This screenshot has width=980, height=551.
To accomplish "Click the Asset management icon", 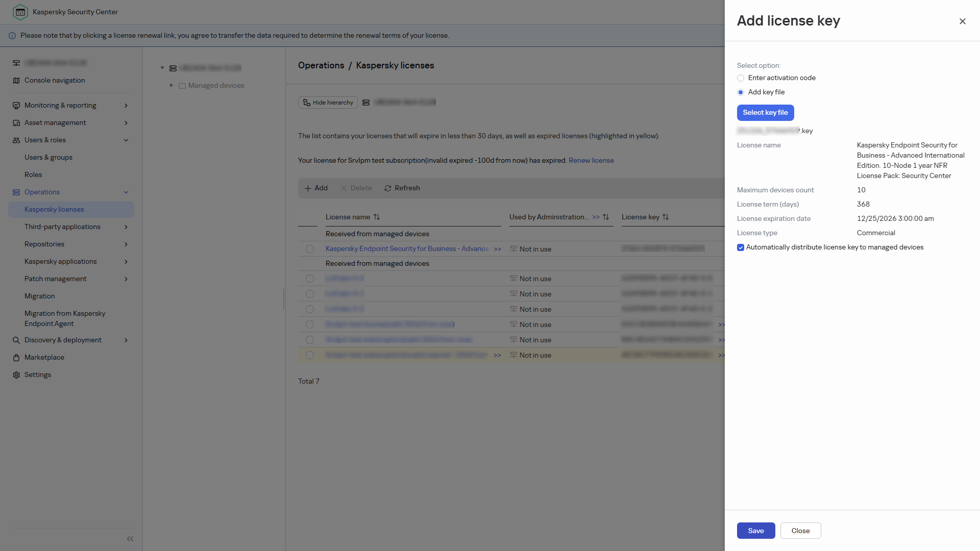I will click(16, 123).
